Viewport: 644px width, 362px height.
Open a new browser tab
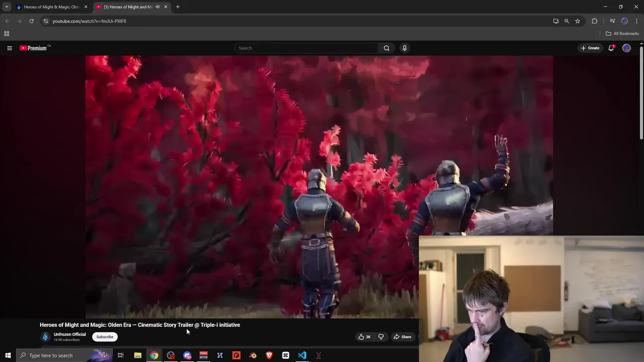[178, 7]
